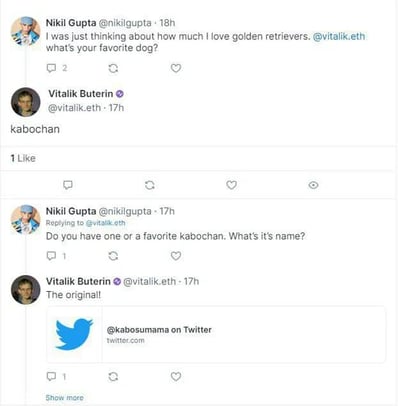View the 1 Like list

pos(23,158)
